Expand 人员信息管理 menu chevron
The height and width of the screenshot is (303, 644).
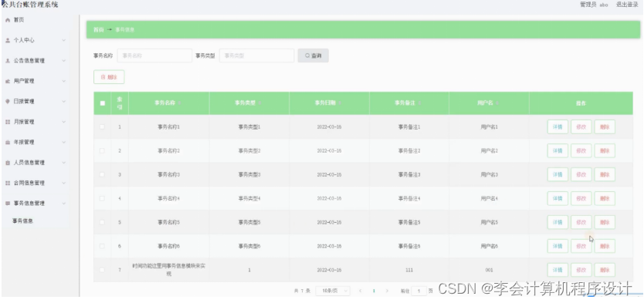(x=63, y=163)
